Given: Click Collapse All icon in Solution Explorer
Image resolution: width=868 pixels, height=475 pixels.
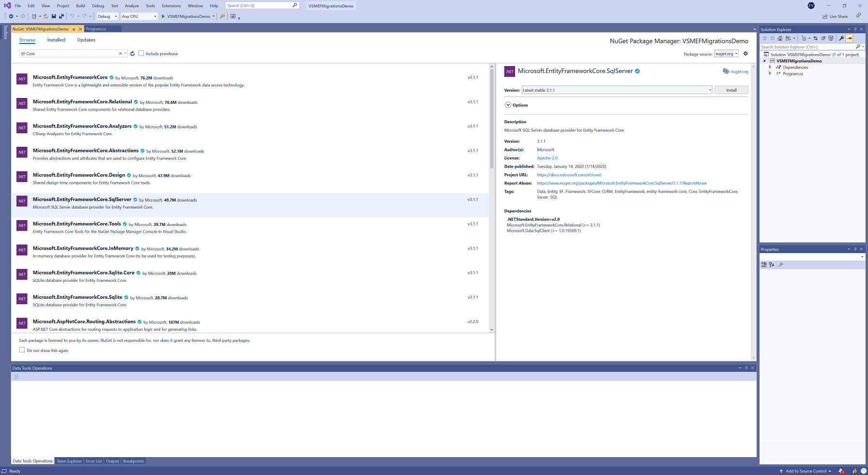Looking at the screenshot, I should tap(823, 38).
